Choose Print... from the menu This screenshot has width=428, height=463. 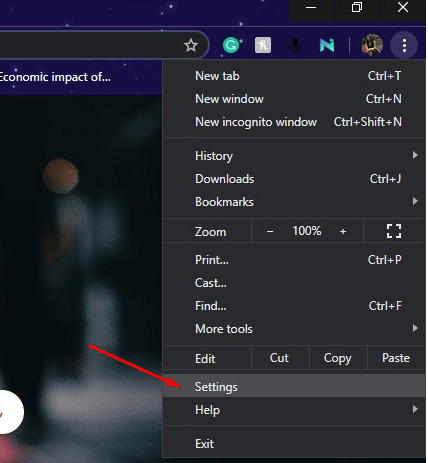click(x=294, y=260)
